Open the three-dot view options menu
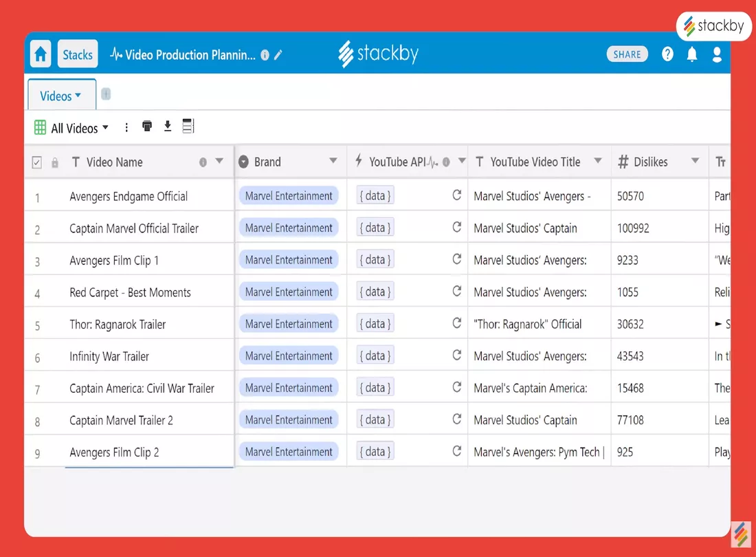 click(x=126, y=127)
